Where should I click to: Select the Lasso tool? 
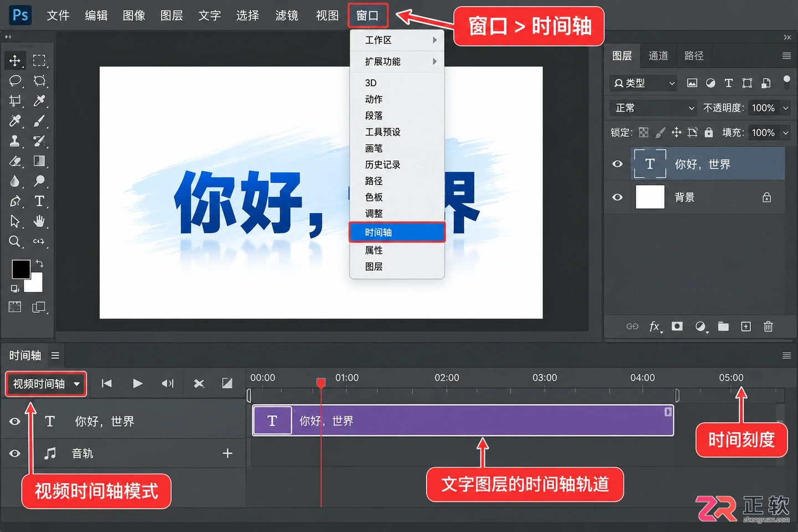(15, 81)
